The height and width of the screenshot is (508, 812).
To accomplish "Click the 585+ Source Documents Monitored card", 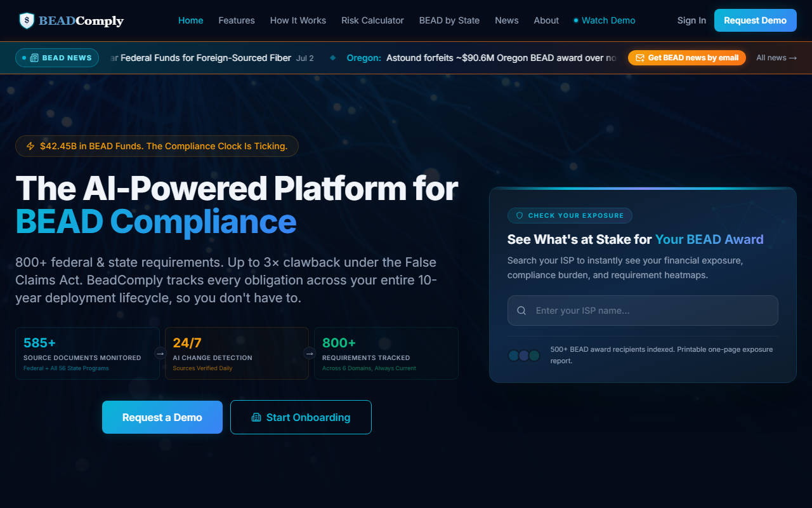I will coord(88,354).
